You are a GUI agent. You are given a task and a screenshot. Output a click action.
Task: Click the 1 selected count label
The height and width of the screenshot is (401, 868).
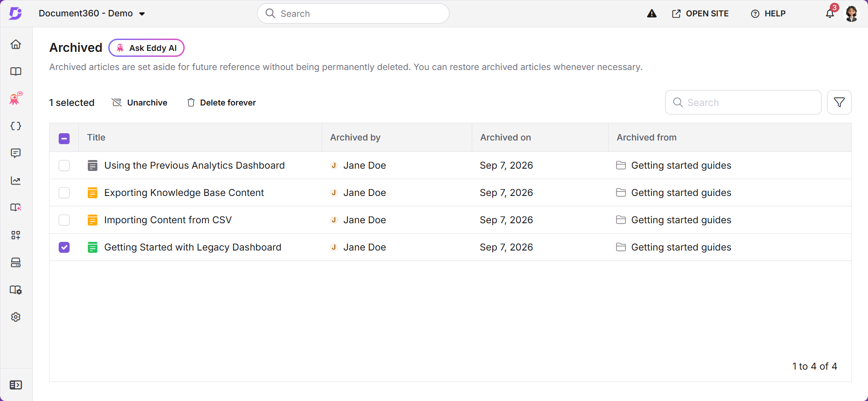click(72, 103)
